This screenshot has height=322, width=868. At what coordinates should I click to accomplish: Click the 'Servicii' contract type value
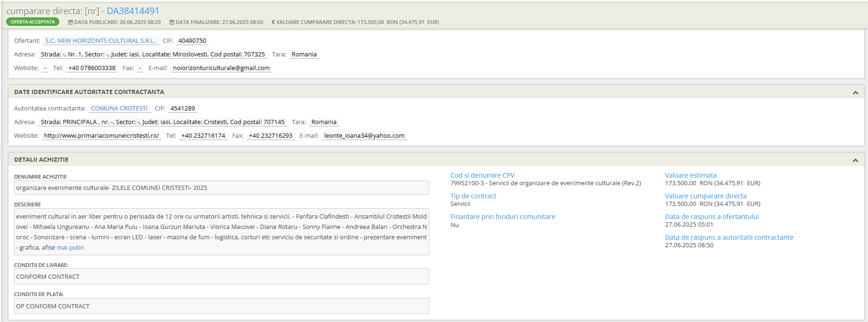click(460, 204)
